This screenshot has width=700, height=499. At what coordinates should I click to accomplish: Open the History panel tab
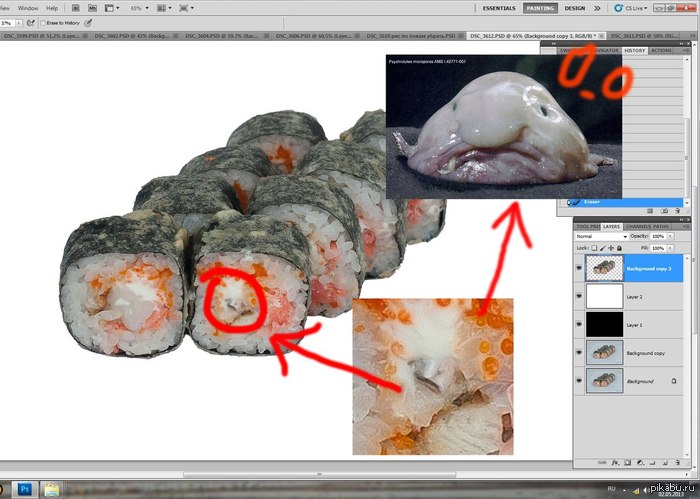click(634, 50)
